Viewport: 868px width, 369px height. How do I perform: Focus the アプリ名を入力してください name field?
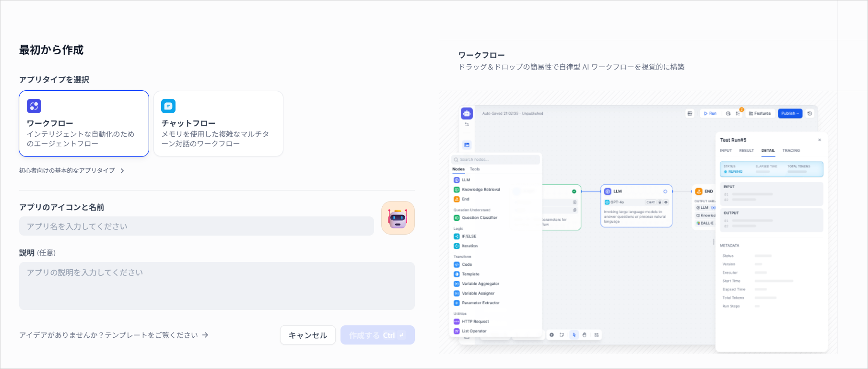[x=197, y=226]
